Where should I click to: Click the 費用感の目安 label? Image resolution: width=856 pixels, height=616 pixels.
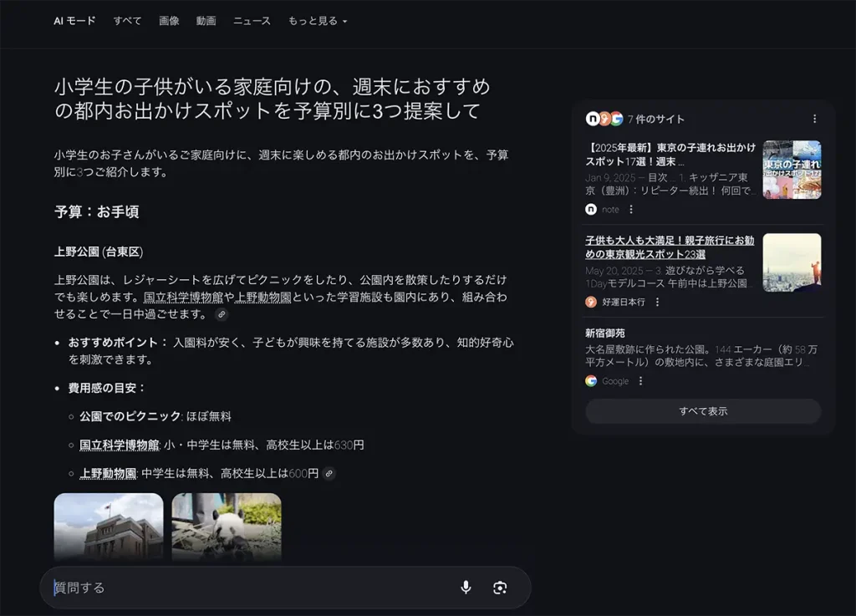[101, 388]
